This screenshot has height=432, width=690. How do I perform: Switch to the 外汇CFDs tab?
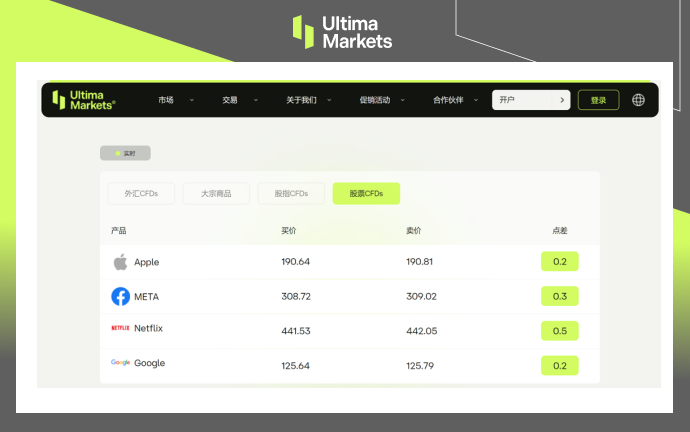[x=141, y=194]
